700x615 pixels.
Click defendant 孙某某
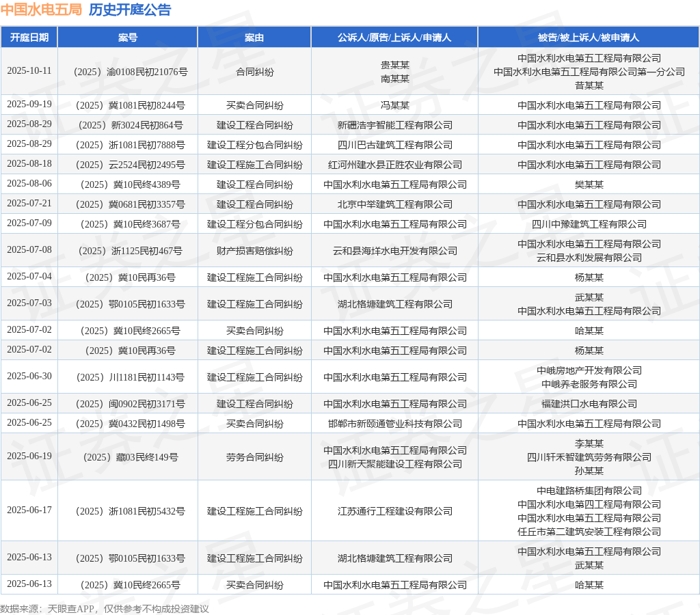(589, 471)
